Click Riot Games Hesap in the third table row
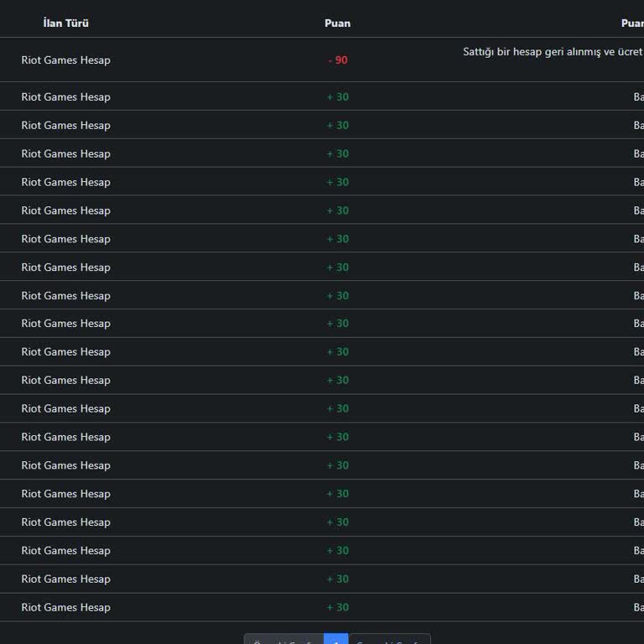 click(x=65, y=126)
